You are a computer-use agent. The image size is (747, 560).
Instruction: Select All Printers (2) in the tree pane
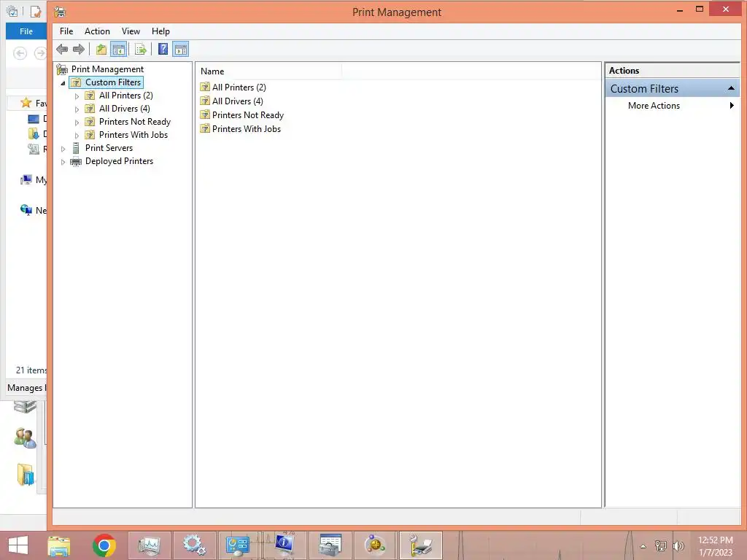tap(125, 96)
